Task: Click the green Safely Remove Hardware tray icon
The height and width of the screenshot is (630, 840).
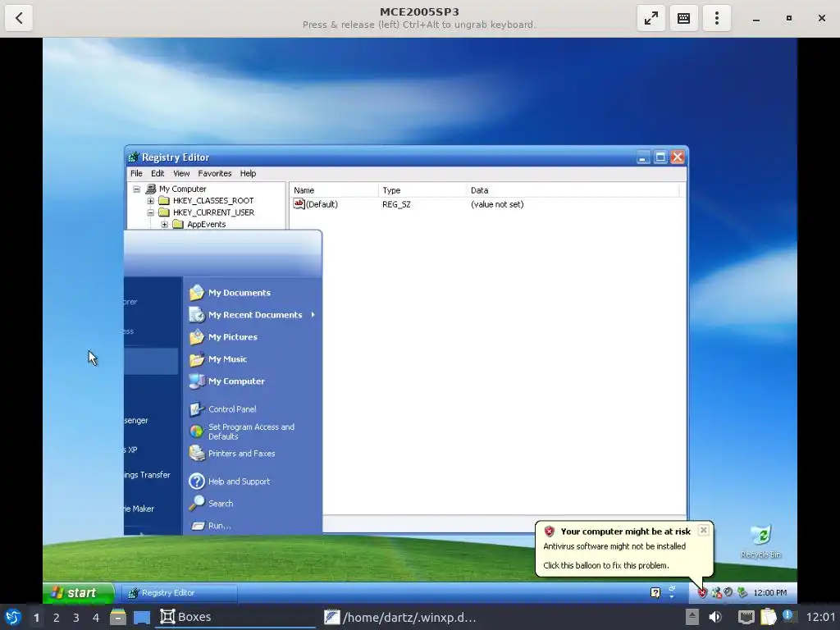Action: (x=742, y=592)
